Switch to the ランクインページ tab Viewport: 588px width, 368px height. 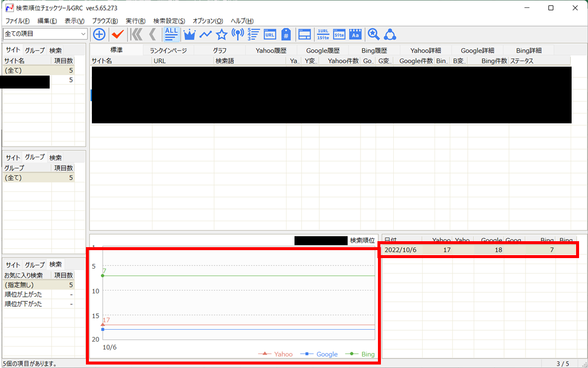(168, 50)
